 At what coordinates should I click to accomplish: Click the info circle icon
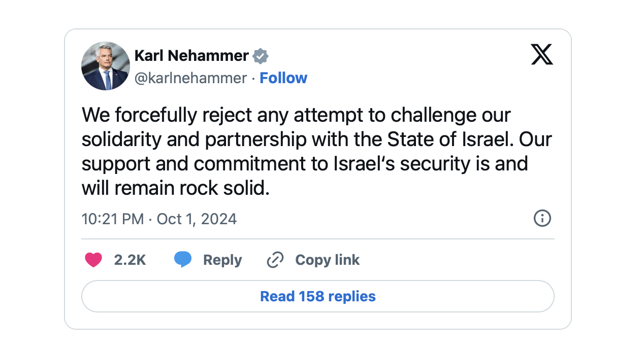(x=542, y=219)
